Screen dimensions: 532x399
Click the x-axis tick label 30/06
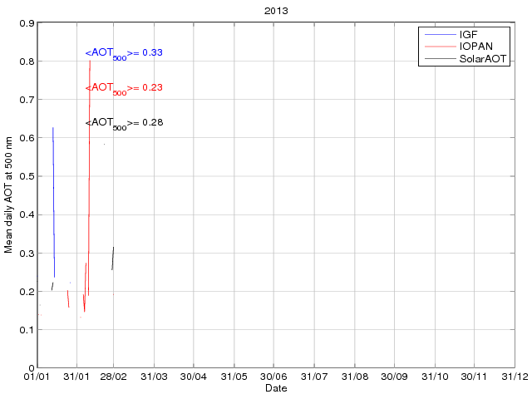(273, 377)
